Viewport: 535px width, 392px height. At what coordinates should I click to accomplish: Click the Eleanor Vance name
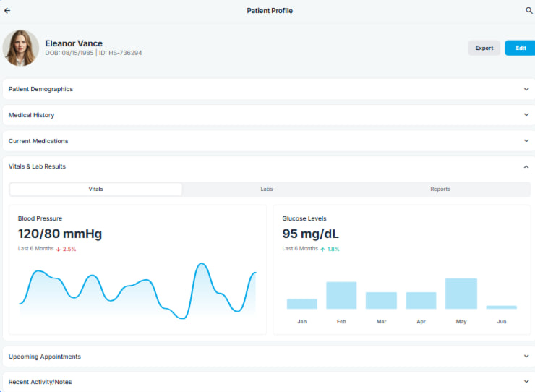[x=74, y=43]
